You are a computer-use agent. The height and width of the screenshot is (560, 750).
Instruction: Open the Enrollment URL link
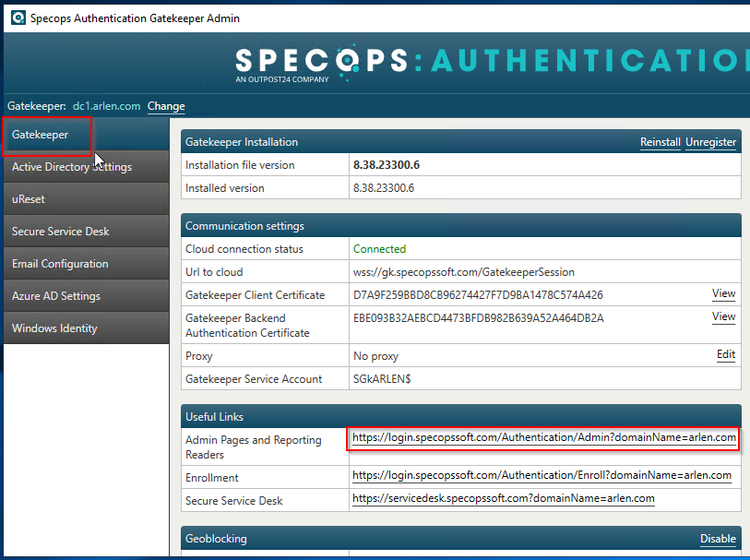click(x=542, y=475)
